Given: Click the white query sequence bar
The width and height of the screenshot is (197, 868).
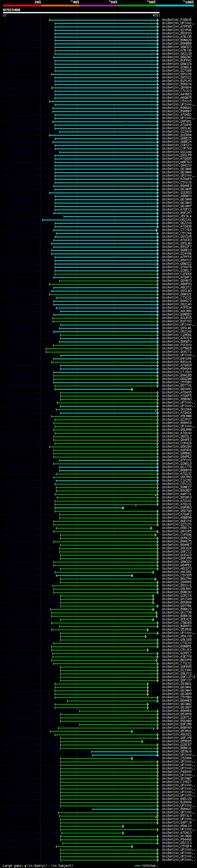Looking at the screenshot, I should point(81,13).
